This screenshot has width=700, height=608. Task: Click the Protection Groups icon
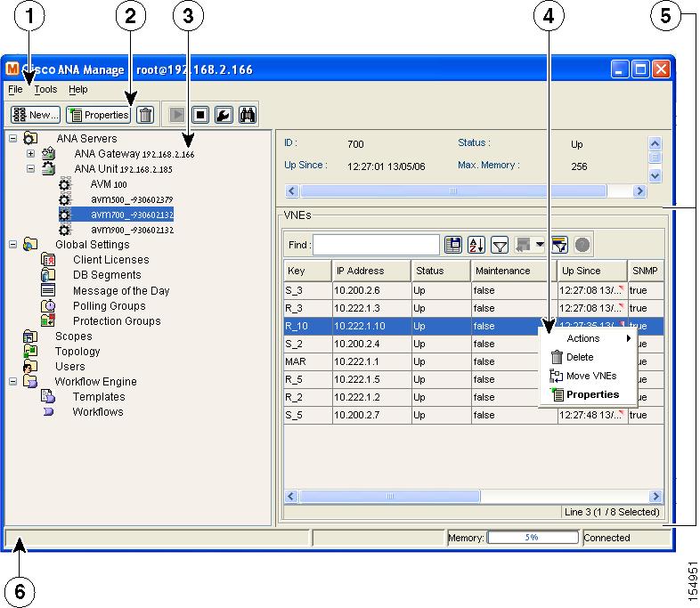pyautogui.click(x=48, y=320)
